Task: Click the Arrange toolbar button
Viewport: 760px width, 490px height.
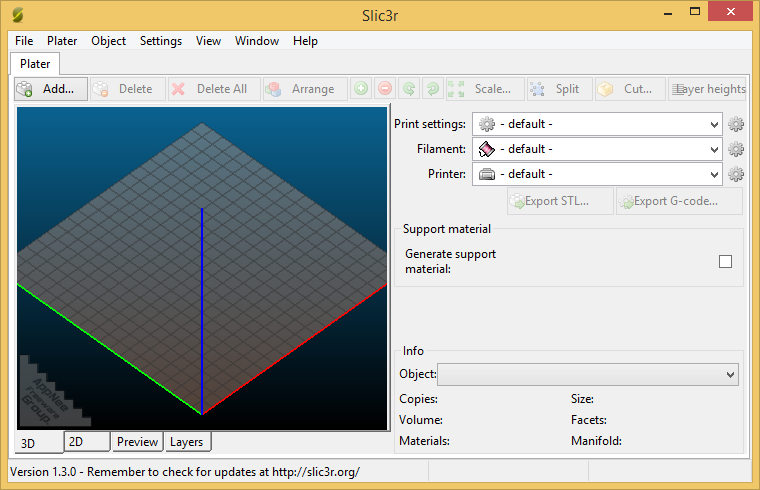Action: (305, 89)
